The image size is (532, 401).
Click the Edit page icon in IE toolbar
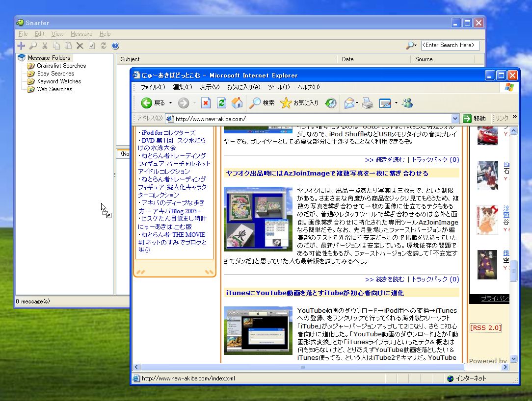pos(385,103)
